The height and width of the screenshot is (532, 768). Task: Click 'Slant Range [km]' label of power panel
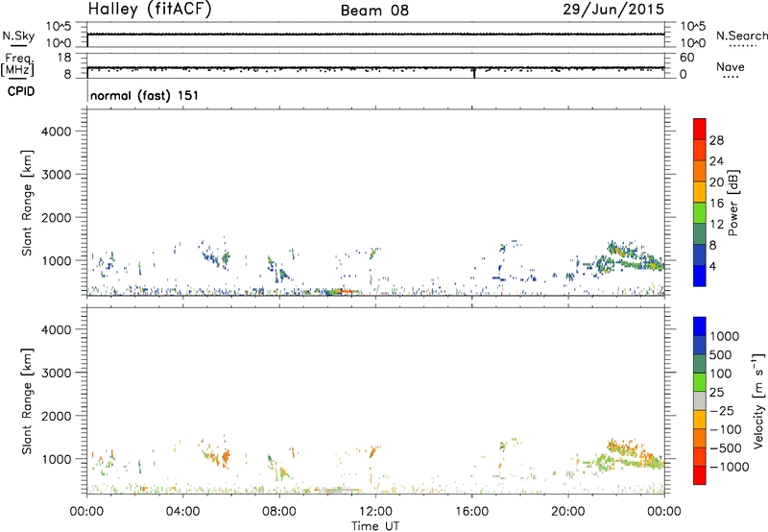pyautogui.click(x=27, y=203)
